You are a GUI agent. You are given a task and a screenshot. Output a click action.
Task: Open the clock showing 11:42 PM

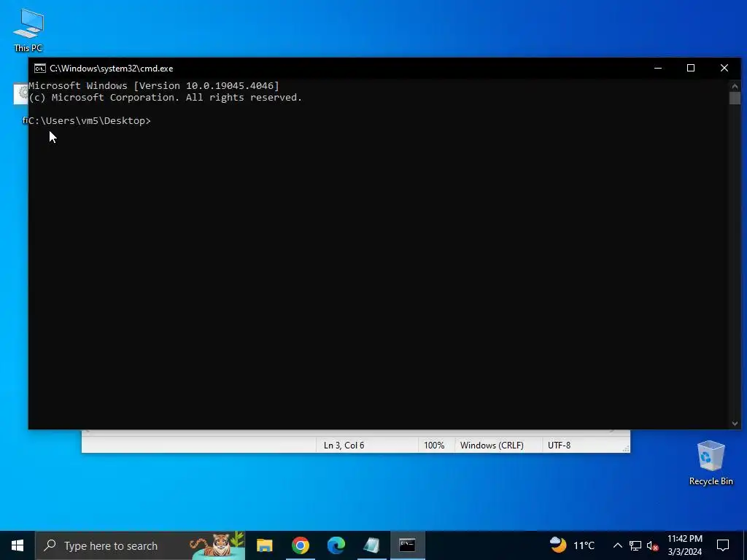(x=684, y=545)
